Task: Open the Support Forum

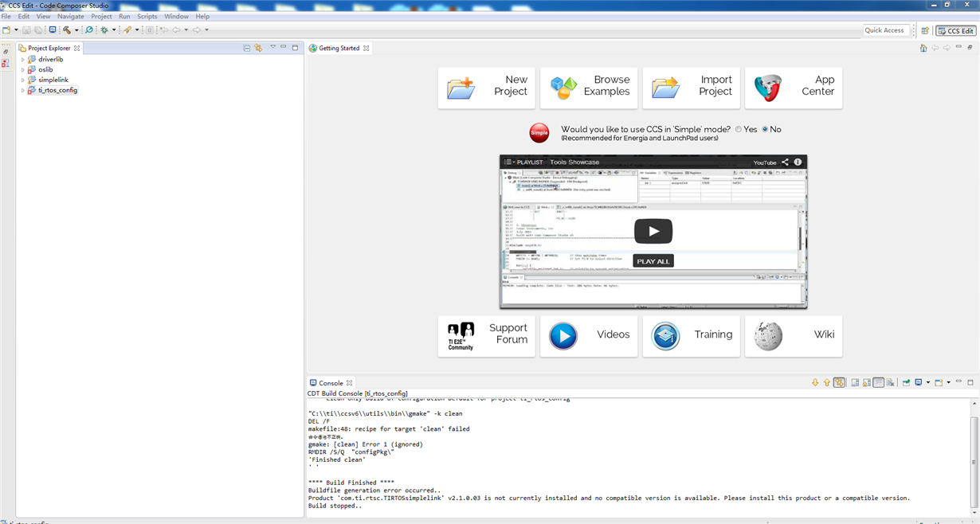Action: tap(487, 336)
